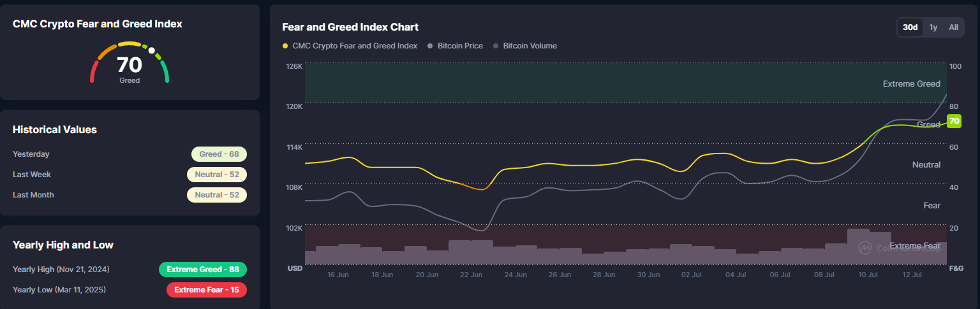
Task: Click the white gauge needle dot
Action: point(152,50)
